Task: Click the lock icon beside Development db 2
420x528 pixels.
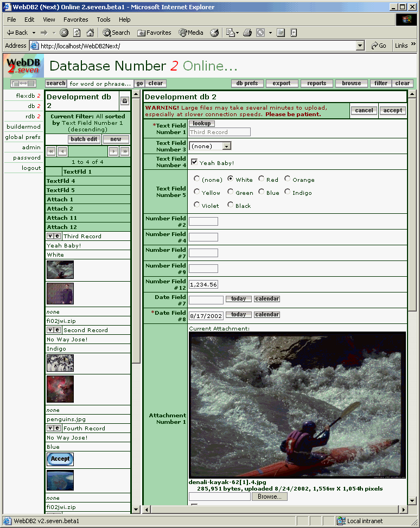Action: pos(125,101)
